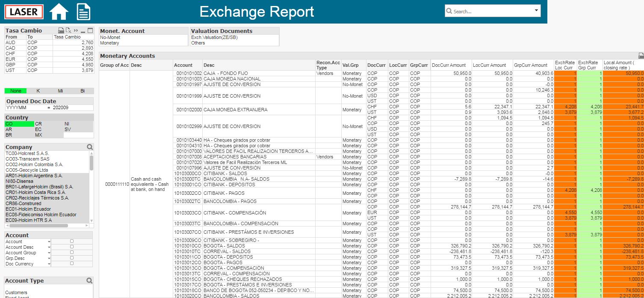
Task: Choose company CO02-Holcim Colombia S.A.
Action: click(47, 164)
